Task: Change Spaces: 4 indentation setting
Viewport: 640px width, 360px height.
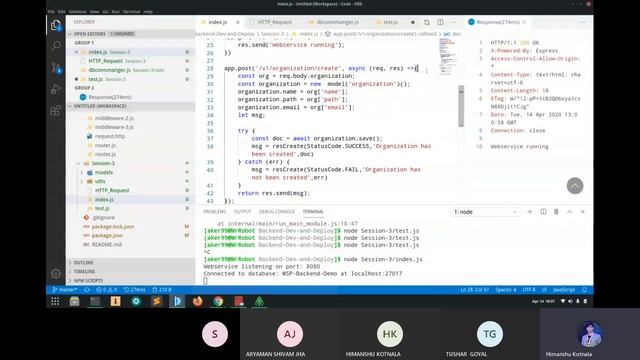Action: coord(505,290)
